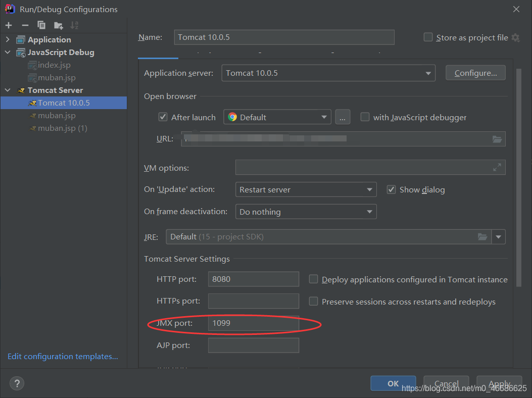Click the HTTPs port field
The image size is (532, 398).
tap(254, 301)
